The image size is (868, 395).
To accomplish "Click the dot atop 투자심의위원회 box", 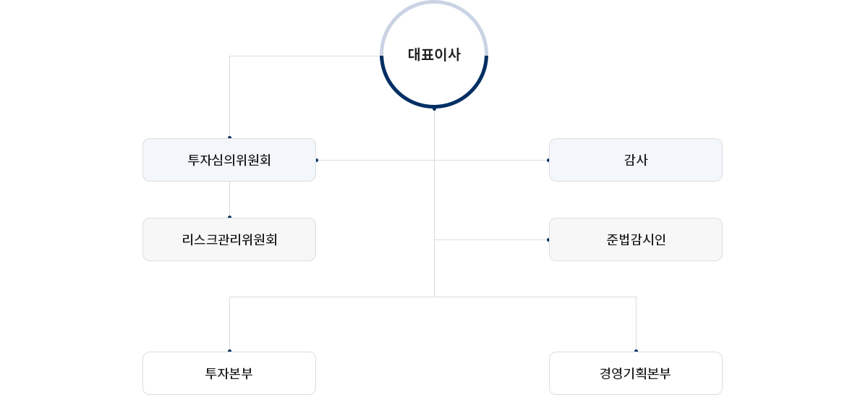I will click(229, 137).
